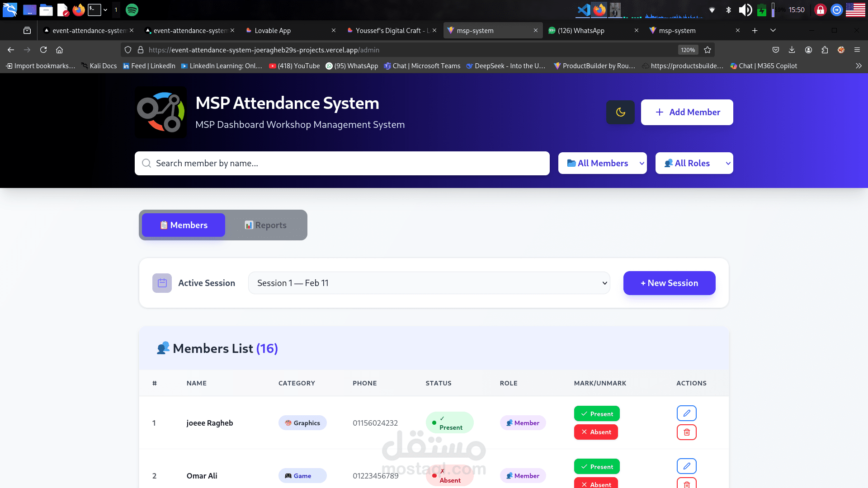Click the Add Member button
Screen dimensions: 868x488
[x=687, y=112]
